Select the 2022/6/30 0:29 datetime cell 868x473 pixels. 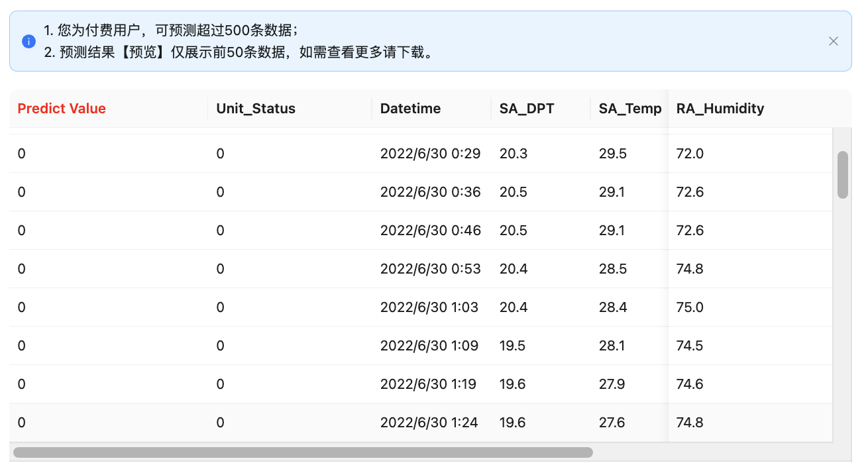pyautogui.click(x=430, y=154)
